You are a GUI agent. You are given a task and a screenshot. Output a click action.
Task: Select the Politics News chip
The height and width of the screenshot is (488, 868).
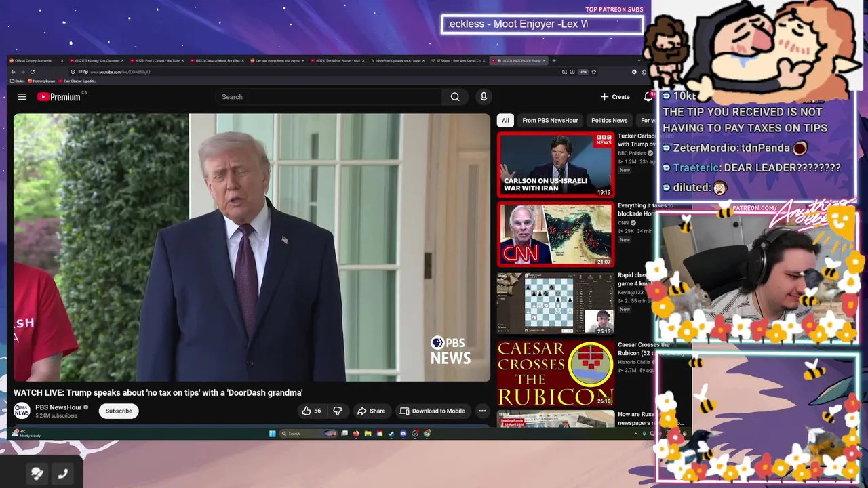(x=609, y=120)
